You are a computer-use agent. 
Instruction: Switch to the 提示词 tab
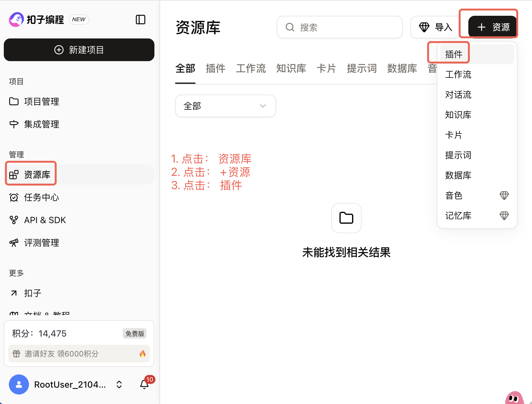[361, 68]
